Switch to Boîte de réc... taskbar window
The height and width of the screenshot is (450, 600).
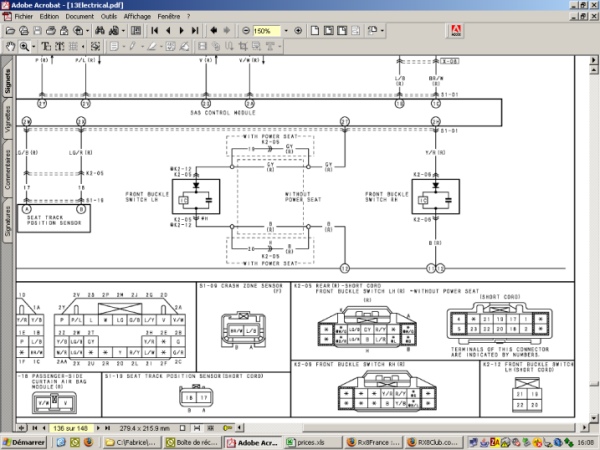pyautogui.click(x=193, y=442)
